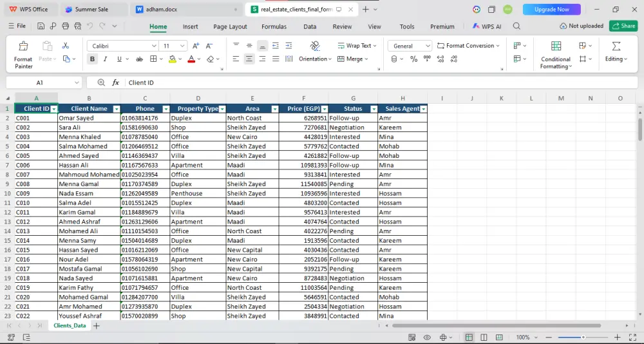Open the Insert ribbon tab

190,26
